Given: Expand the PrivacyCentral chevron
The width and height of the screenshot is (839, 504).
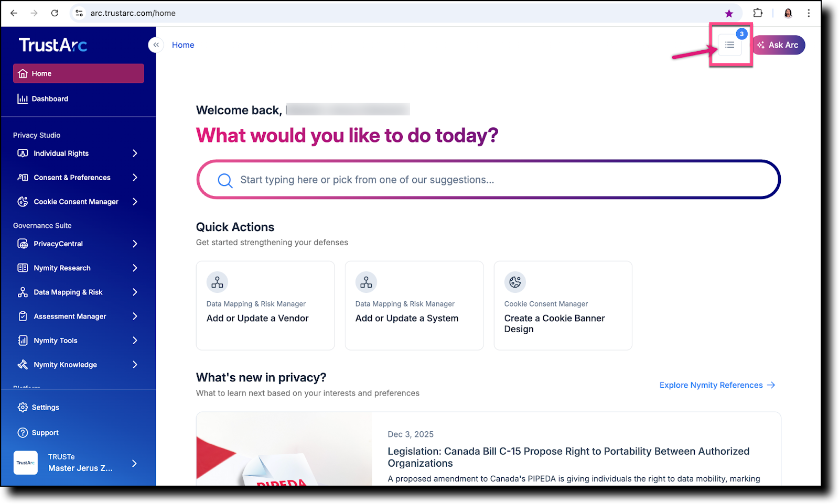Looking at the screenshot, I should (135, 244).
